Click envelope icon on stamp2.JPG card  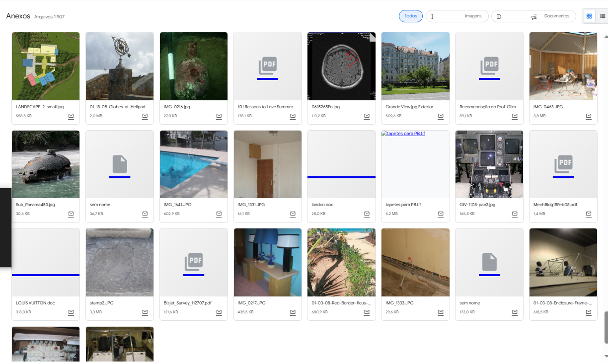145,312
